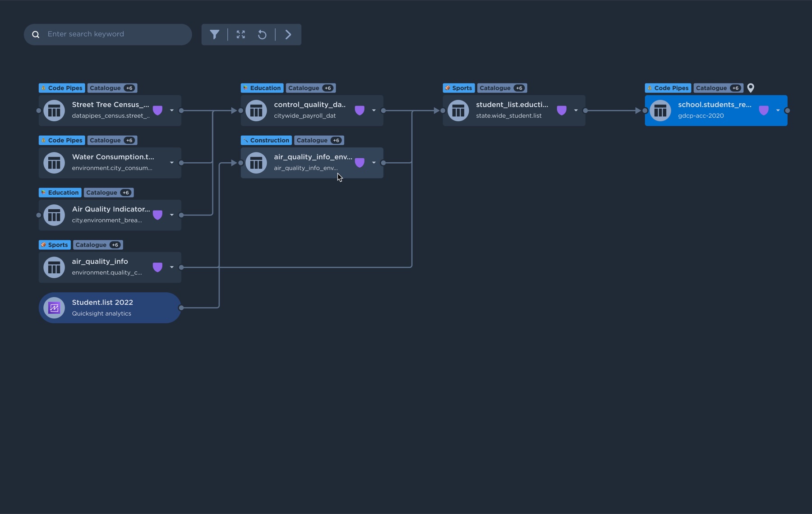Click the table icon of the air_quality_info node
This screenshot has width=812, height=514.
pos(54,267)
